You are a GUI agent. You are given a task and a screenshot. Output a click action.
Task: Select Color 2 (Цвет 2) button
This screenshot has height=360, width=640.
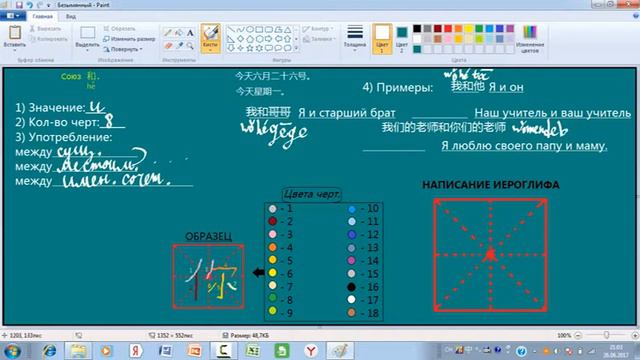pyautogui.click(x=402, y=39)
